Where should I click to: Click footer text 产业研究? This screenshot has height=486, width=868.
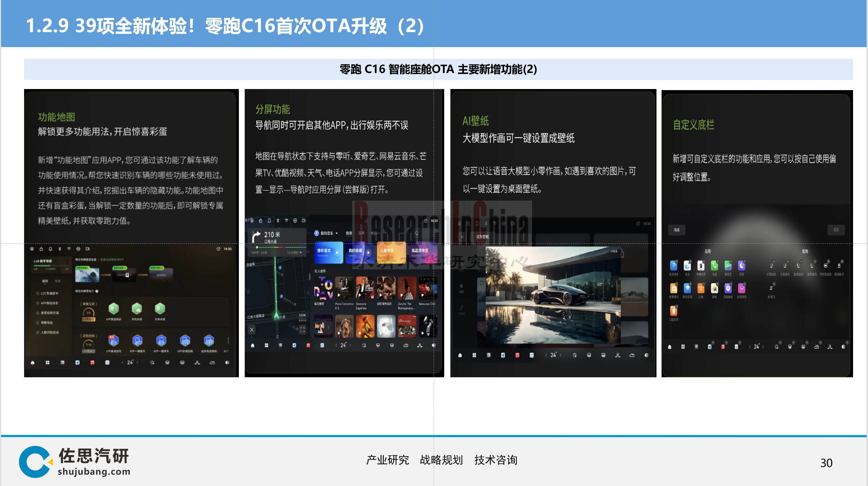point(387,460)
